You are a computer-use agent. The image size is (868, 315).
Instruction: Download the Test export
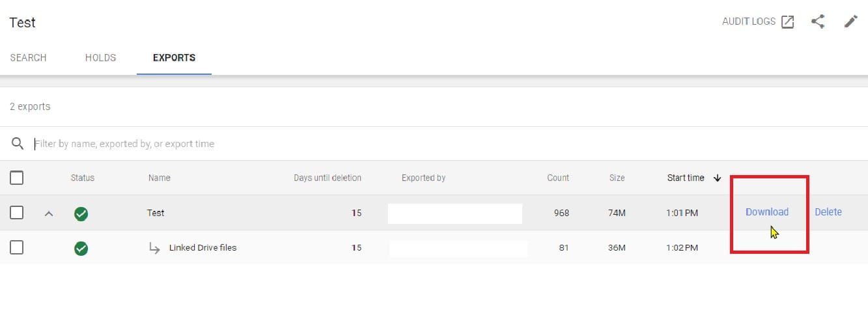click(766, 212)
